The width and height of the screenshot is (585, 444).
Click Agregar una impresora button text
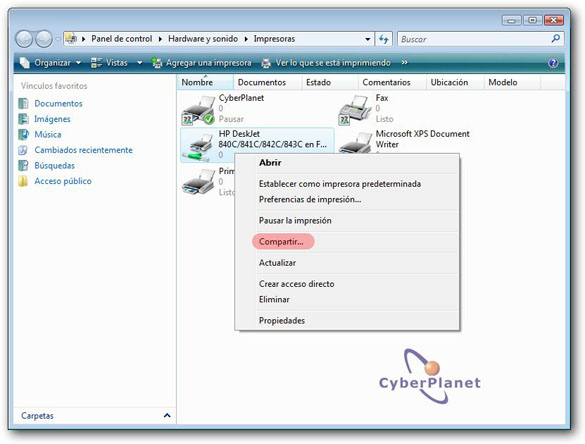tap(209, 63)
